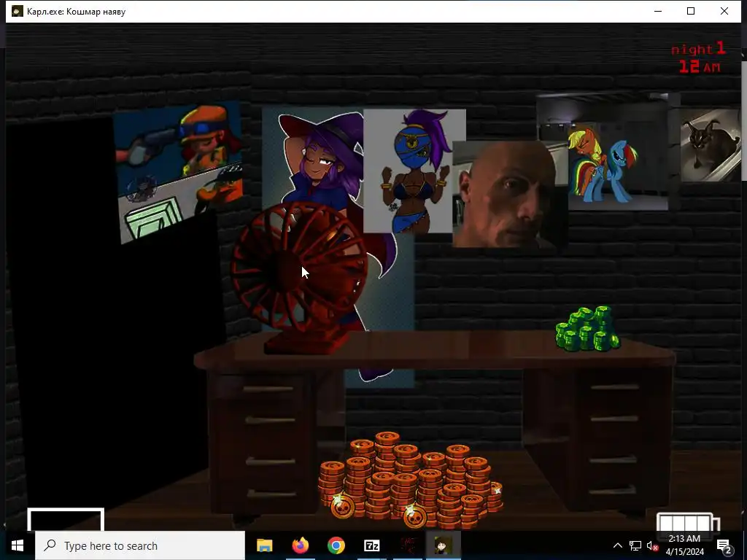Select the poster of bald man's face
Viewport: 747px width, 560px height.
coord(509,194)
